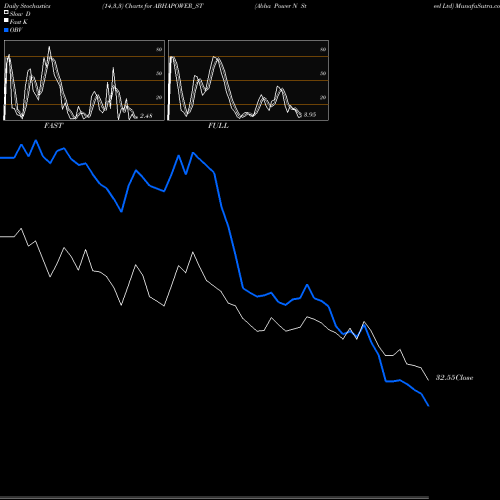This screenshot has height=500, width=500.
Task: Click the MunafaSutra.com link text
Action: coord(477,6)
